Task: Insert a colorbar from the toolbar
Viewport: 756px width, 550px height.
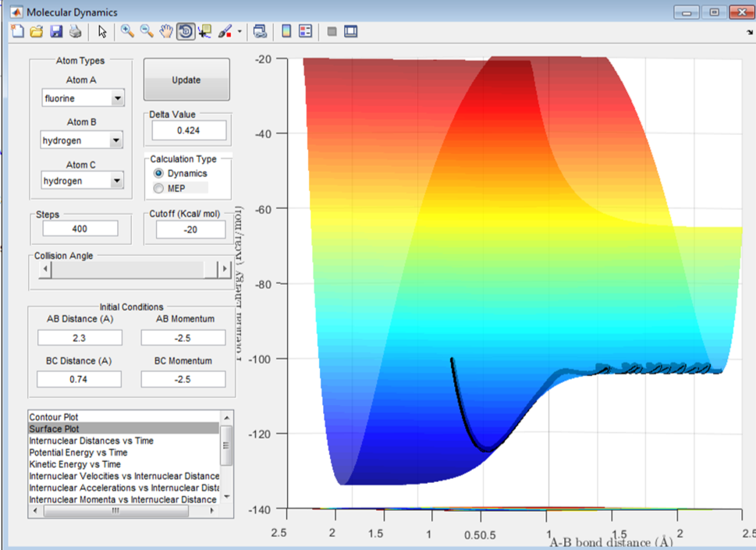Action: pyautogui.click(x=286, y=32)
